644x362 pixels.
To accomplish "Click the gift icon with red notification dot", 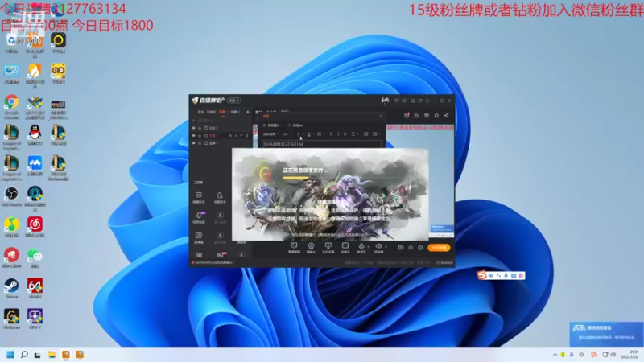I will (x=407, y=115).
